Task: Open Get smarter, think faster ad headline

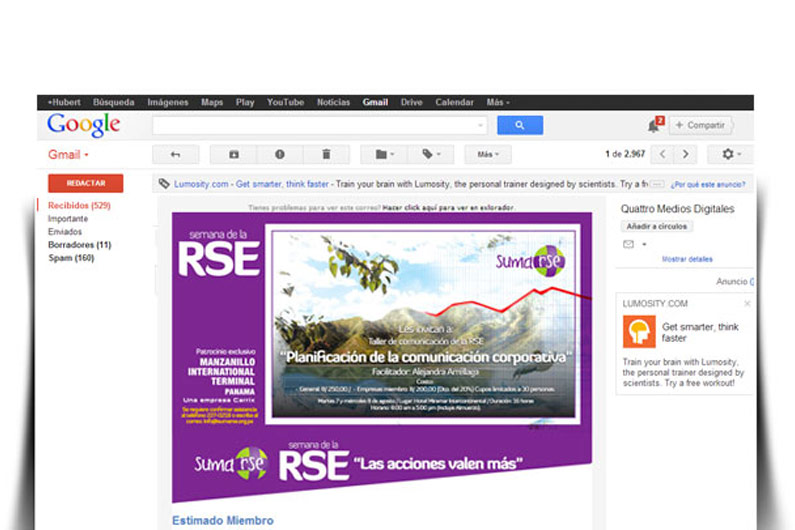Action: click(x=700, y=332)
